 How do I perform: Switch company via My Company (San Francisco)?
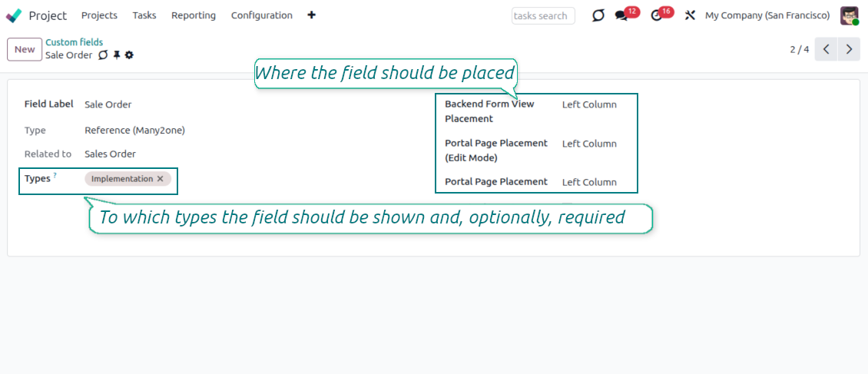767,15
